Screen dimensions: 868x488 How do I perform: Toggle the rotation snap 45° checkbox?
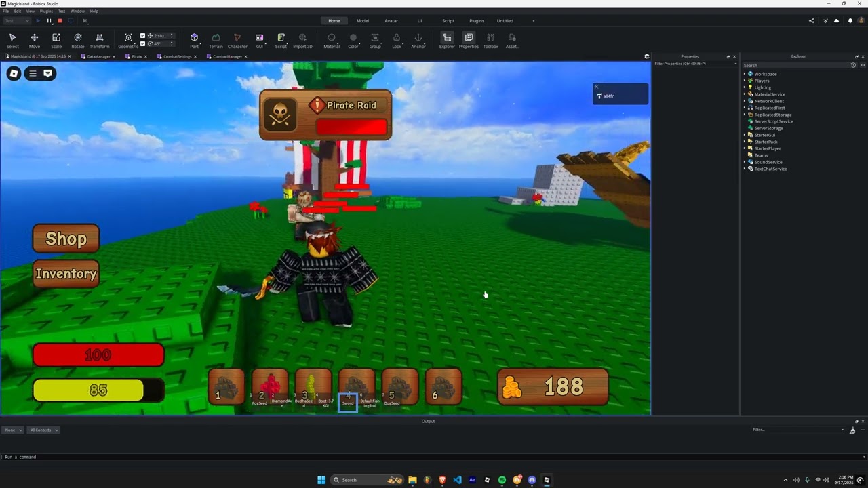pyautogui.click(x=142, y=43)
